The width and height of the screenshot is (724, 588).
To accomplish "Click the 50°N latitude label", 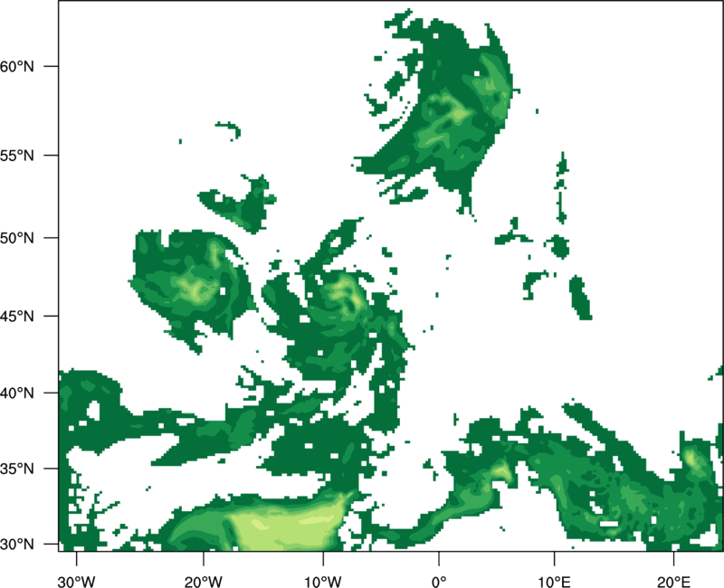I will (17, 238).
